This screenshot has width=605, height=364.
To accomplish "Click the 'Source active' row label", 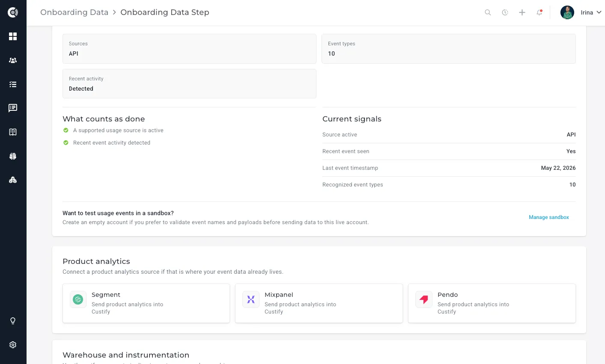I will coord(340,135).
